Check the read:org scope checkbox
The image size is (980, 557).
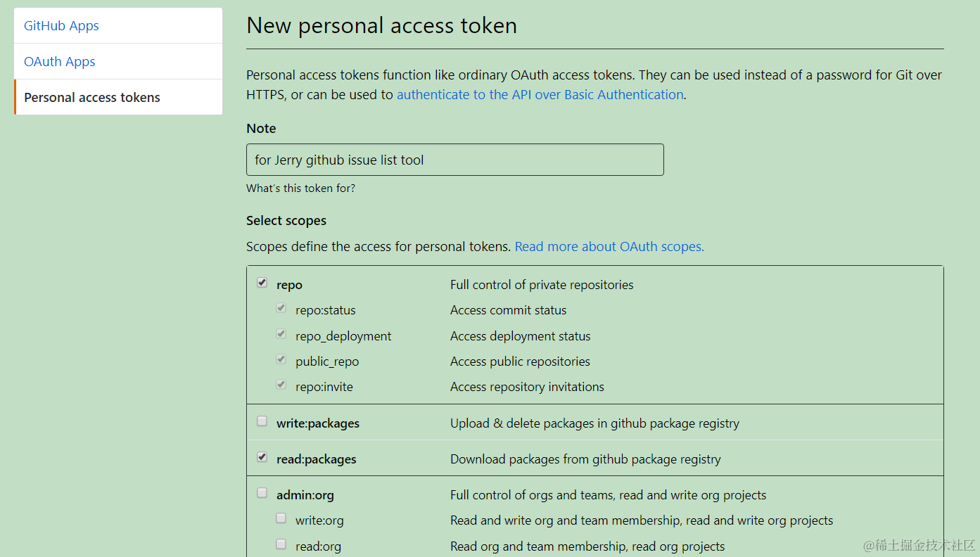(x=281, y=544)
